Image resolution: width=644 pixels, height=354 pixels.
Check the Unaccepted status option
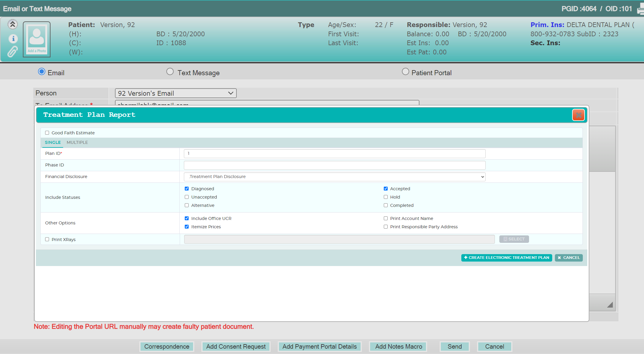[x=187, y=197]
